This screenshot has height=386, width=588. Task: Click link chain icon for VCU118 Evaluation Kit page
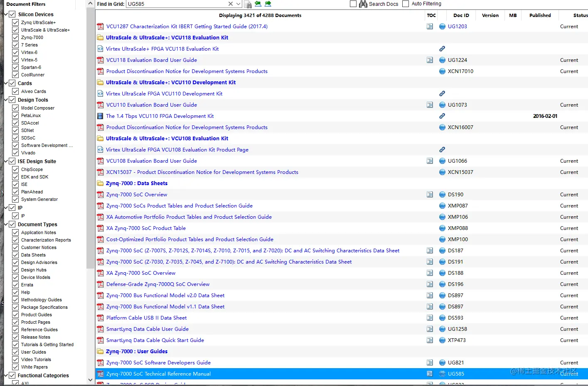[442, 49]
